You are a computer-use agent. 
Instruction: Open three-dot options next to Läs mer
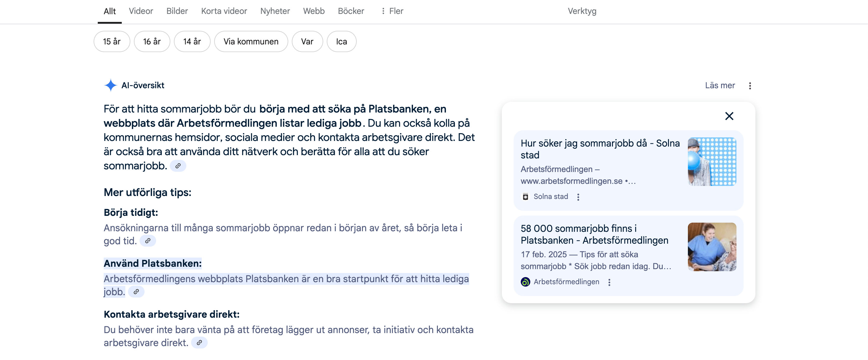point(750,86)
